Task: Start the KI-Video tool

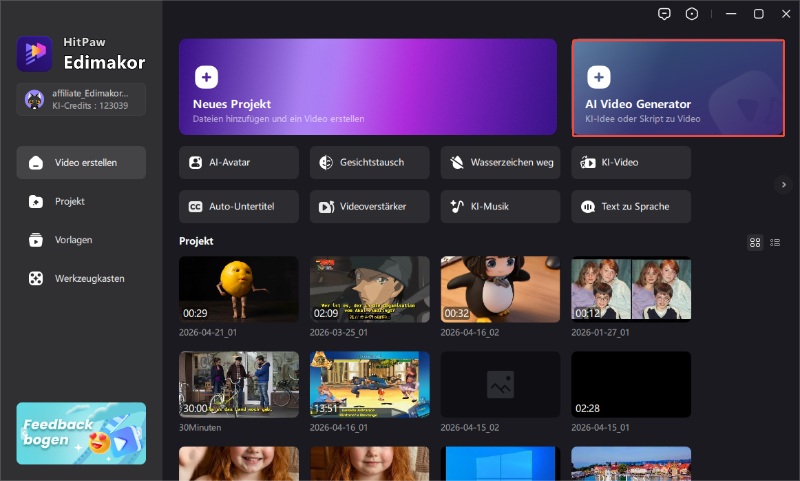Action: (x=631, y=162)
